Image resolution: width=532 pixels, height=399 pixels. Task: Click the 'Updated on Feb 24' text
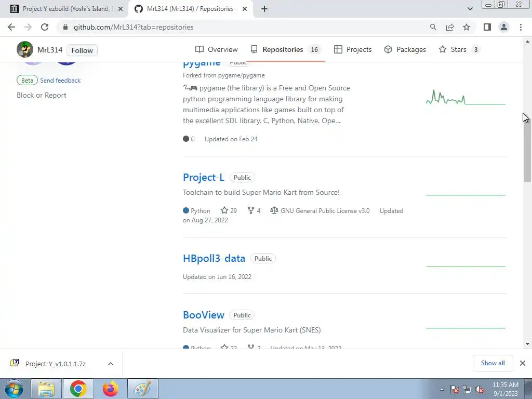[231, 139]
